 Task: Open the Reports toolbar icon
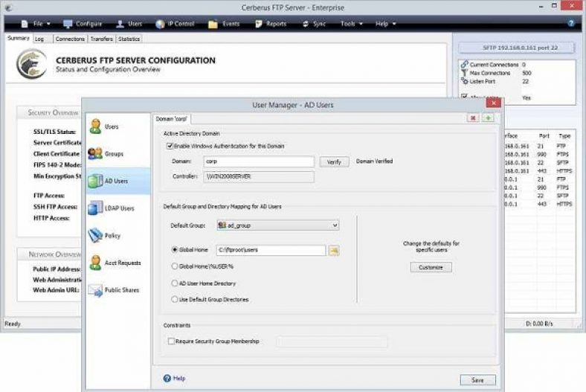259,24
